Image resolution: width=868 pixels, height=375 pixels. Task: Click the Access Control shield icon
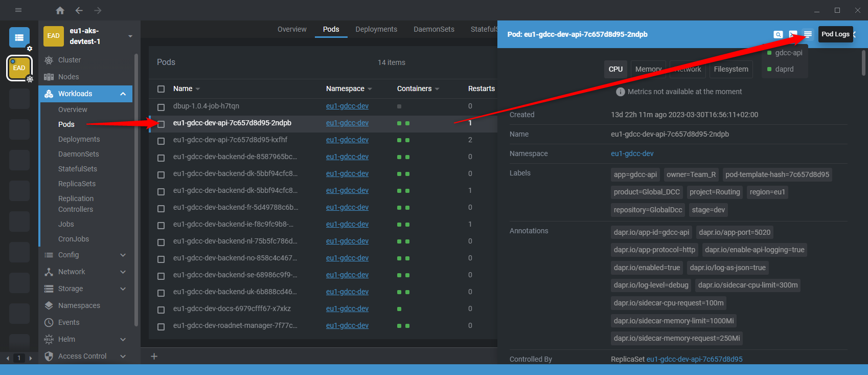[49, 356]
